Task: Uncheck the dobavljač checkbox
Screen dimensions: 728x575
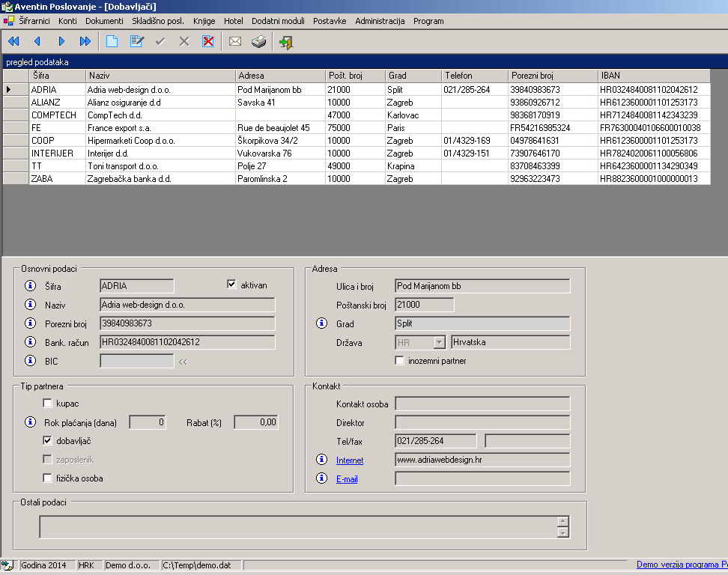Action: [49, 441]
